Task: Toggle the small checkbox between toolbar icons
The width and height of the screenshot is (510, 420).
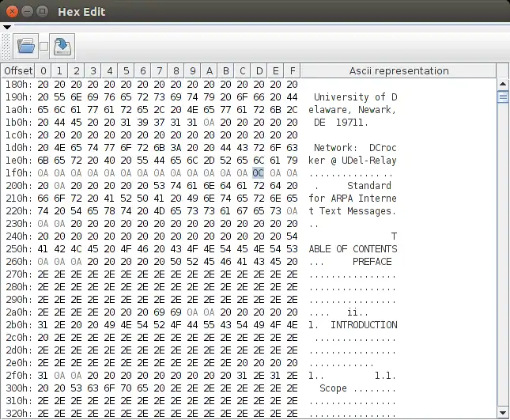Action: [44, 47]
